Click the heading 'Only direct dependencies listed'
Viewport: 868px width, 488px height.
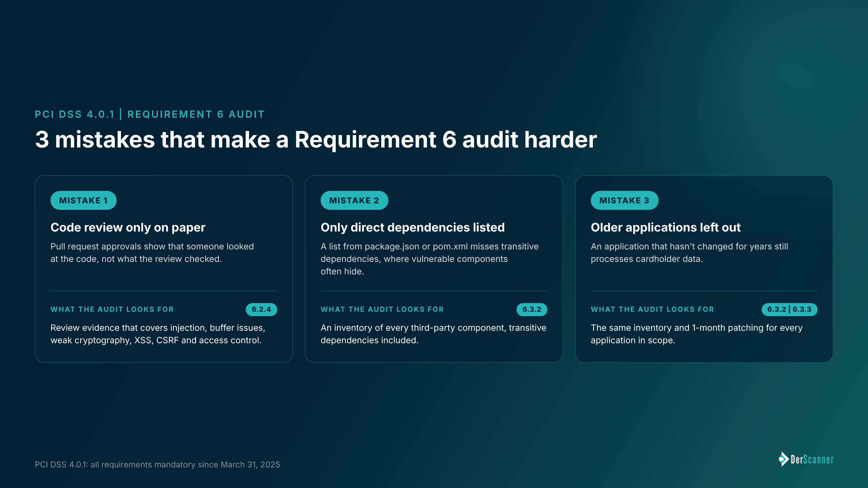[412, 227]
